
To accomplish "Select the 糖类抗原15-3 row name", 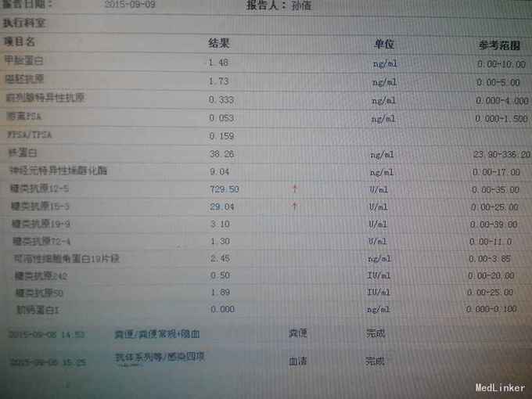I will pos(40,206).
